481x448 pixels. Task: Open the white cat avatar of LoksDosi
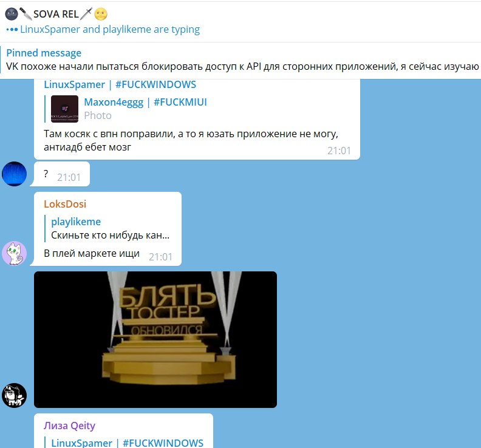(14, 253)
